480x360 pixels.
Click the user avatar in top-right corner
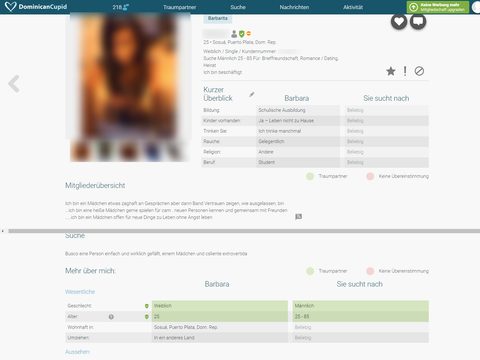[x=477, y=7]
